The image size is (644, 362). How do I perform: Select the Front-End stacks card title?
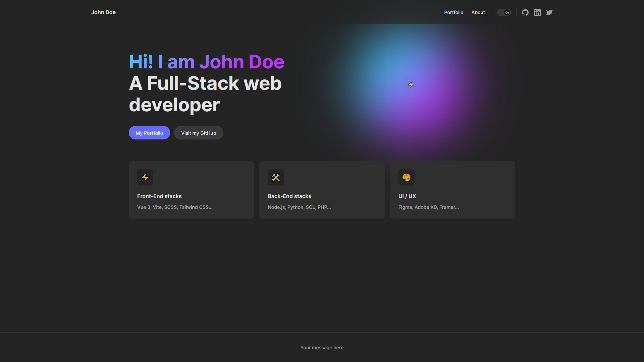[159, 196]
